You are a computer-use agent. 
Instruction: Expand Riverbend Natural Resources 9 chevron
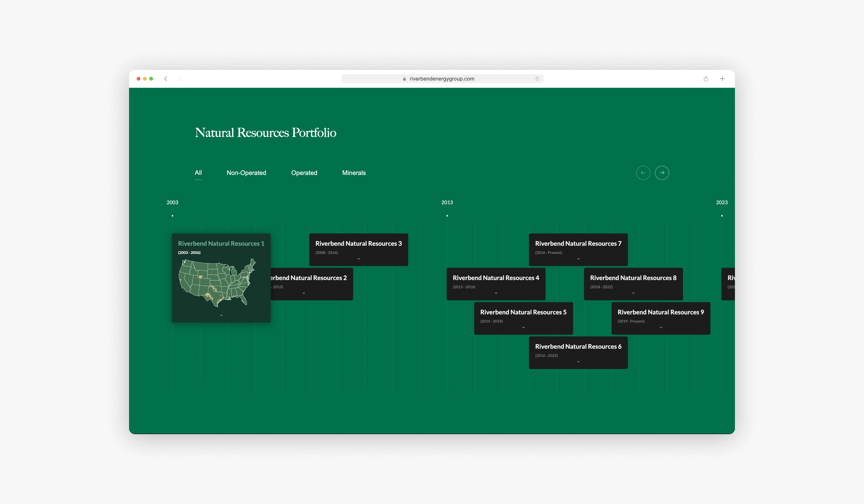(x=661, y=328)
